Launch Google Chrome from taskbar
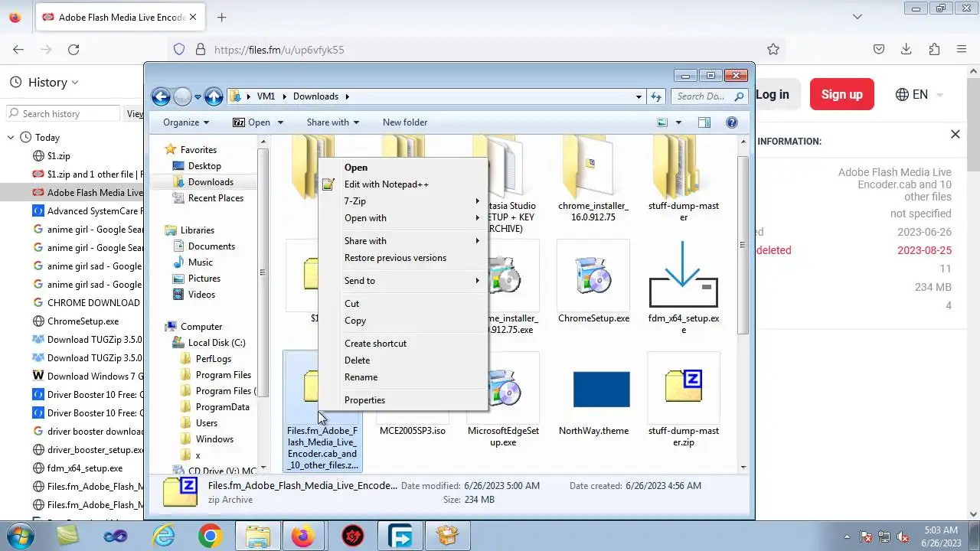This screenshot has height=551, width=980. point(211,536)
